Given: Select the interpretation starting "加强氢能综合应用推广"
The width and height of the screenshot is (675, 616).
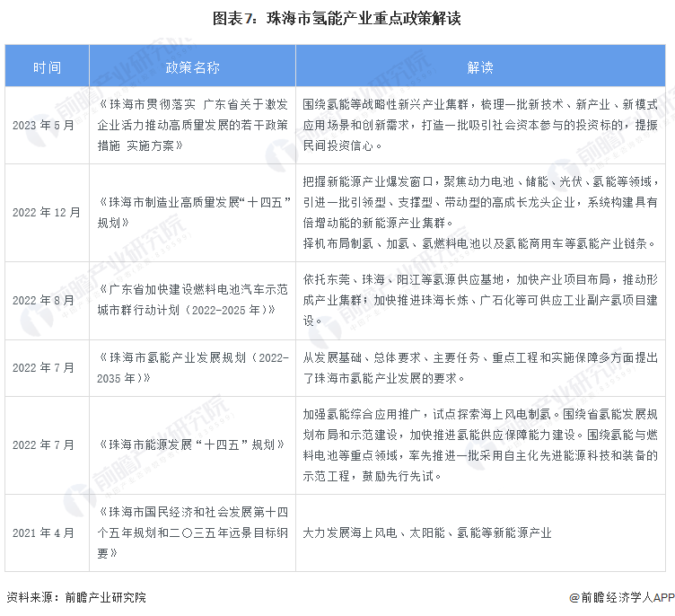Looking at the screenshot, I should coord(480,444).
